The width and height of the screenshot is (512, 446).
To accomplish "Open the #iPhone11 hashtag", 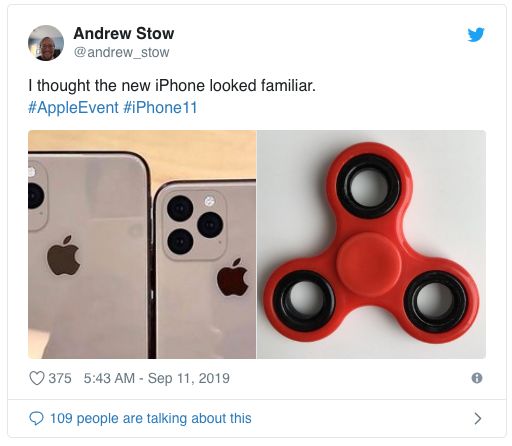I will tap(160, 107).
